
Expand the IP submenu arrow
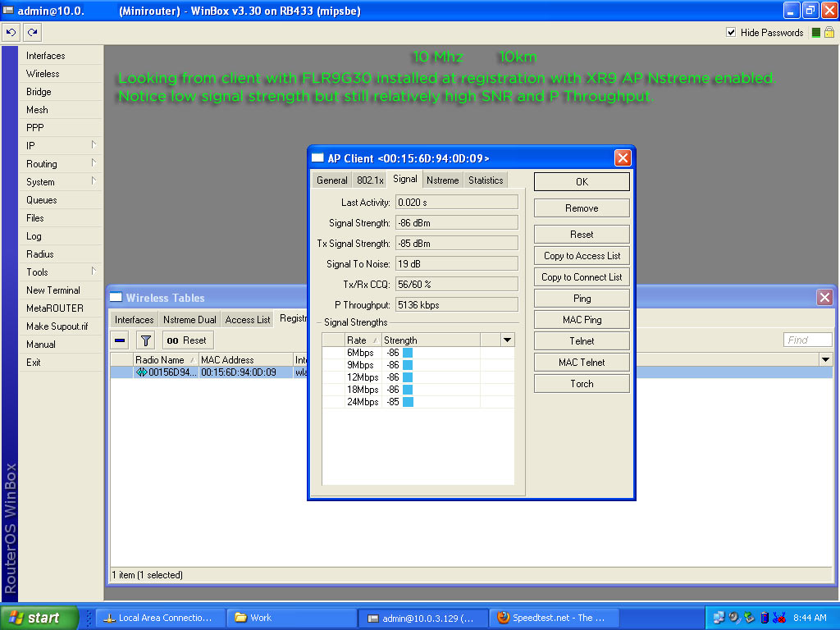pos(94,145)
